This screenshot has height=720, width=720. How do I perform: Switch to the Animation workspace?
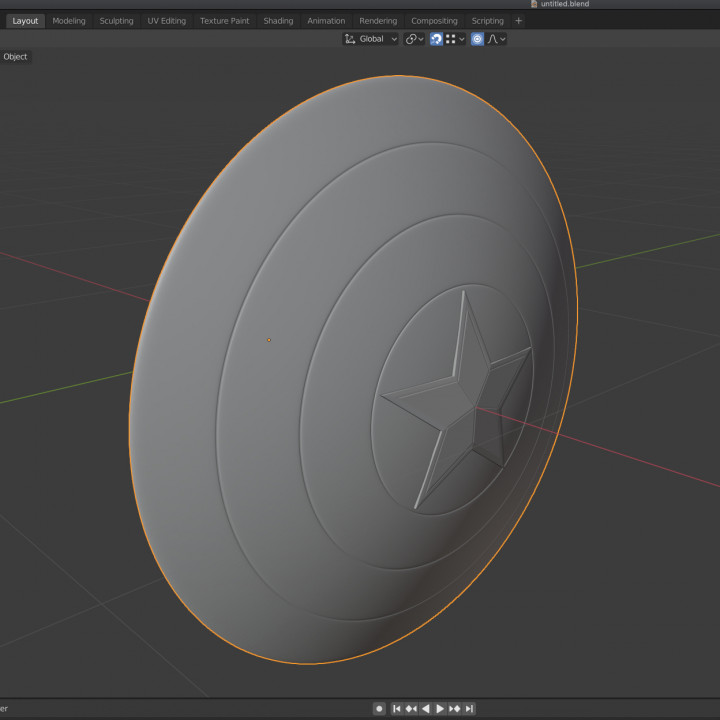(326, 21)
